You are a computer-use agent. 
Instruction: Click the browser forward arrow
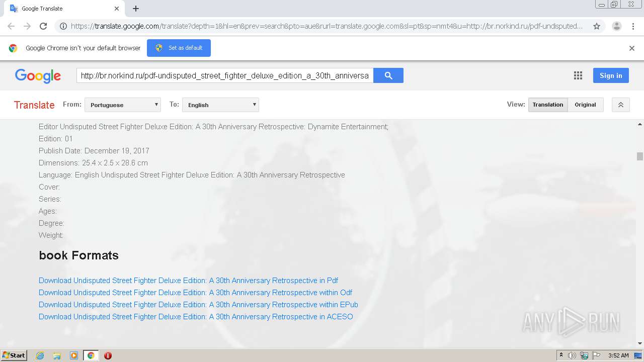[x=27, y=26]
